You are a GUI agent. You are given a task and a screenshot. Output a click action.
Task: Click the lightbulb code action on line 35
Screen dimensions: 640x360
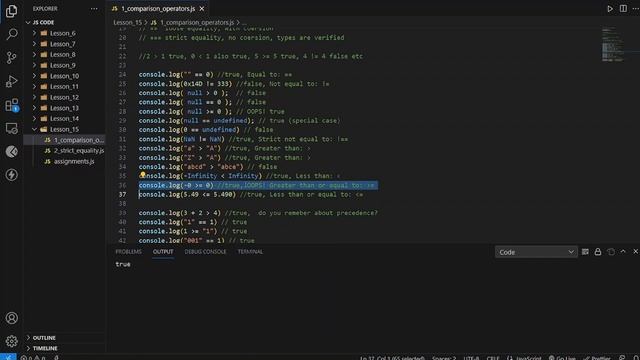click(x=142, y=175)
